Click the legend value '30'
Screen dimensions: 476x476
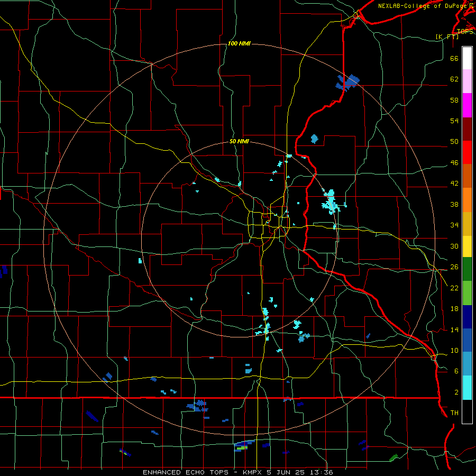(x=454, y=246)
